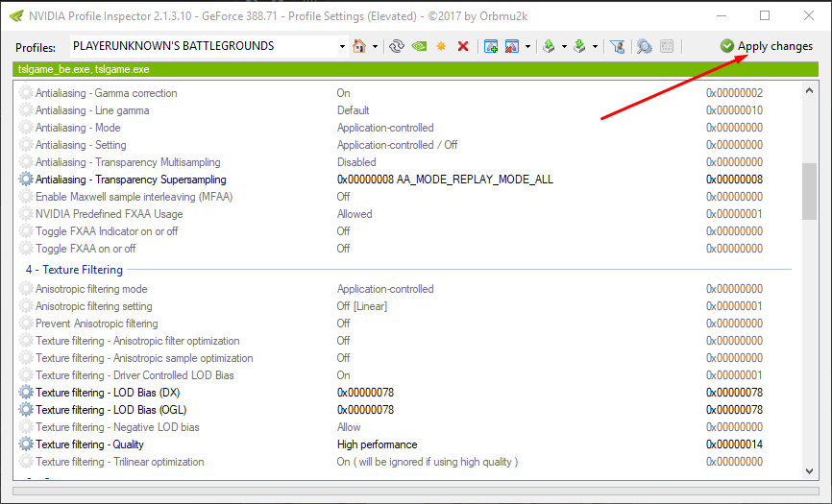Add application to current profile icon
Screen dimensions: 832x504
(491, 46)
